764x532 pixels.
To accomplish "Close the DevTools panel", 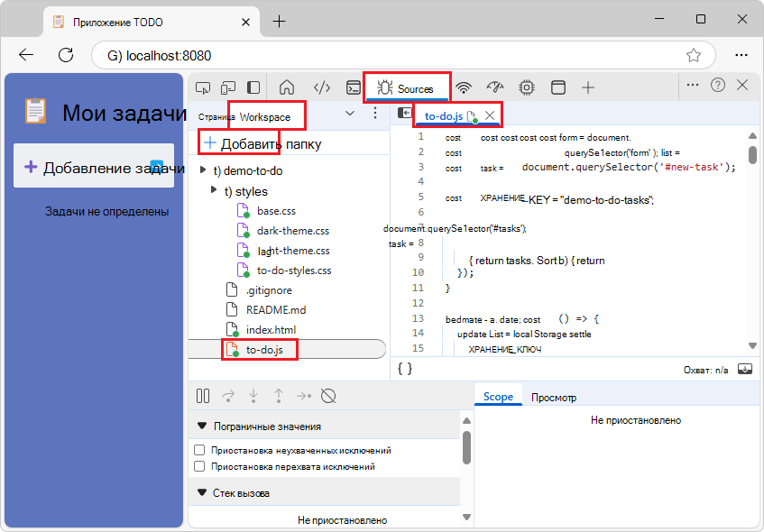I will [x=742, y=86].
